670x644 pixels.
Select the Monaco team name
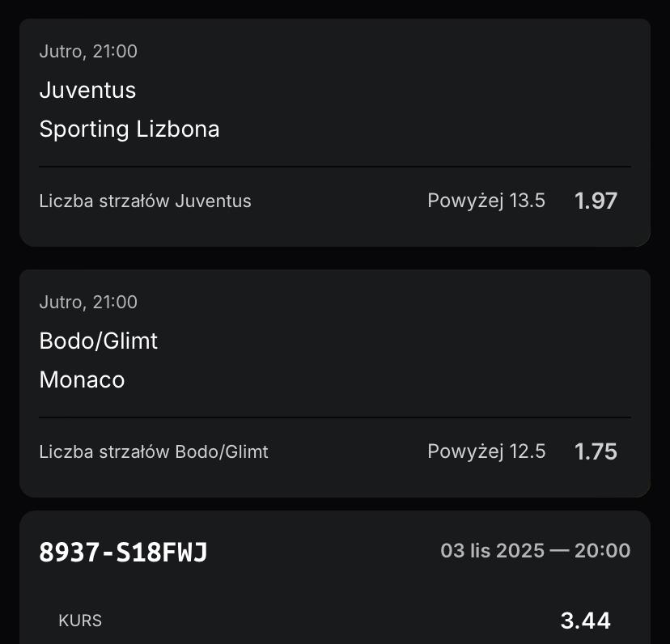pyautogui.click(x=82, y=380)
